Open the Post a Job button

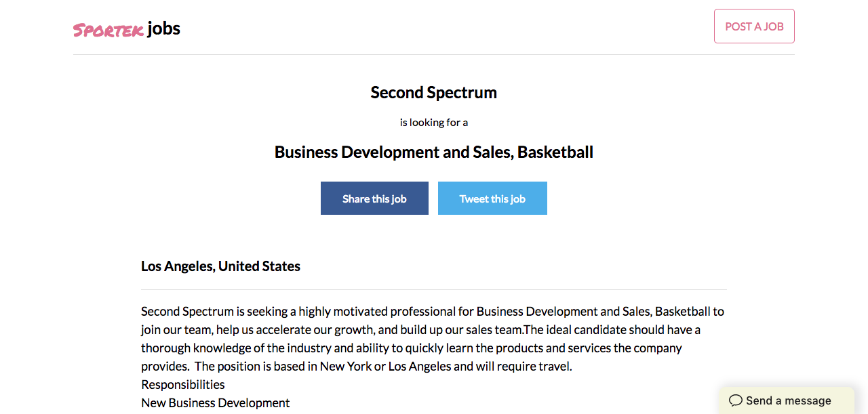click(754, 26)
